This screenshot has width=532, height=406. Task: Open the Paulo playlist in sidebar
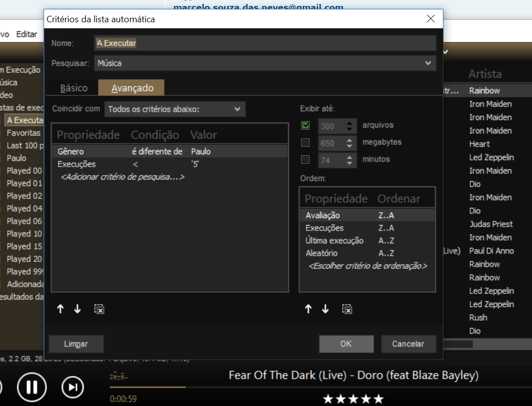coord(16,158)
